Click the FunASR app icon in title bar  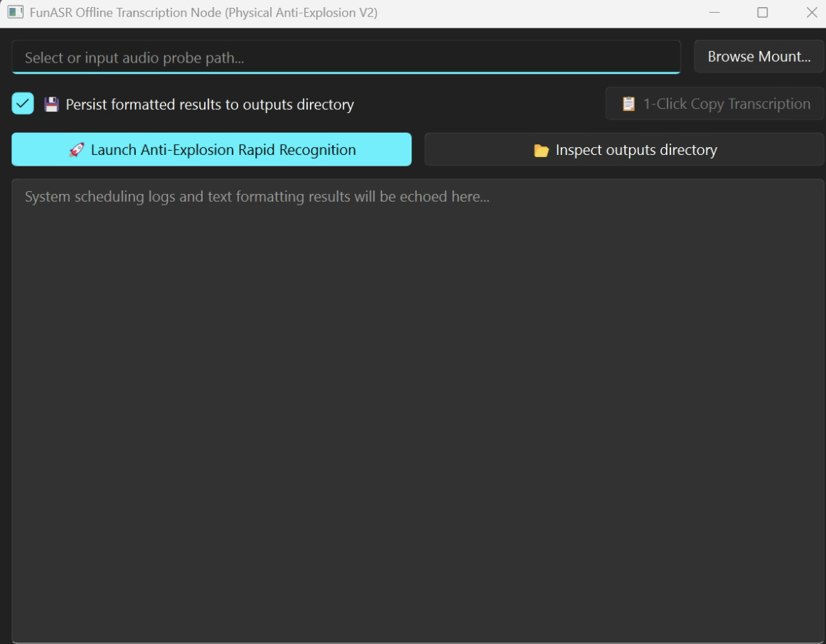pos(15,12)
